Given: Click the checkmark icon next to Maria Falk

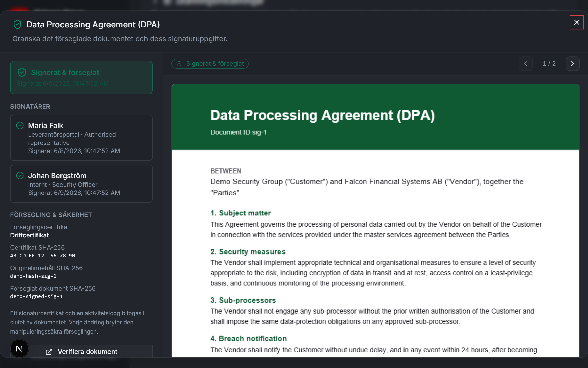Looking at the screenshot, I should [x=20, y=125].
